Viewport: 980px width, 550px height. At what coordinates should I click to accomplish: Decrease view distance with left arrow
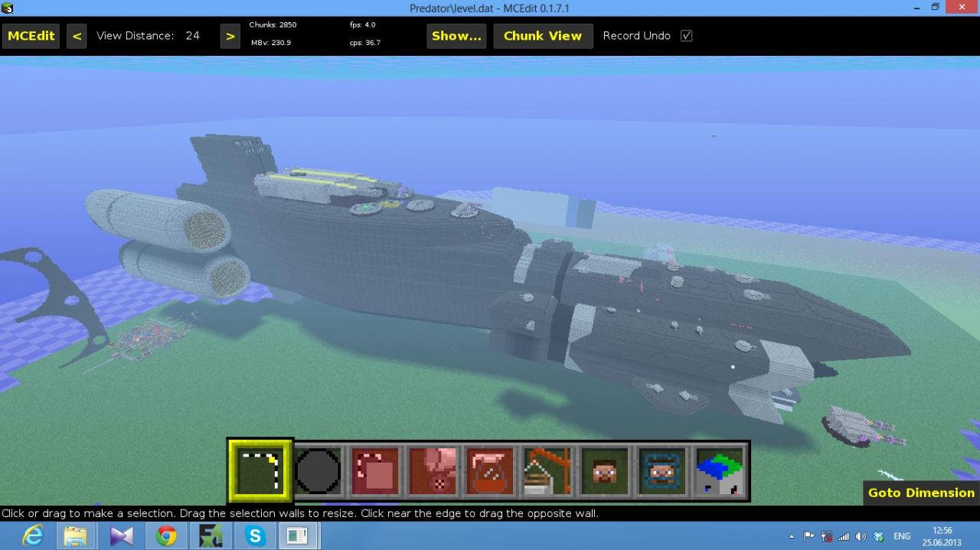tap(77, 35)
